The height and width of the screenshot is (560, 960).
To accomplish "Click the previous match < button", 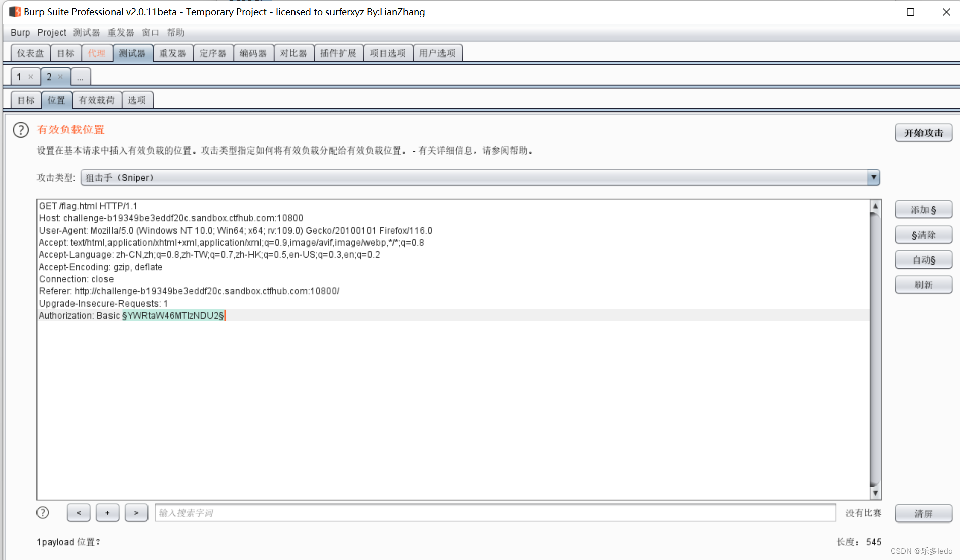I will [79, 513].
